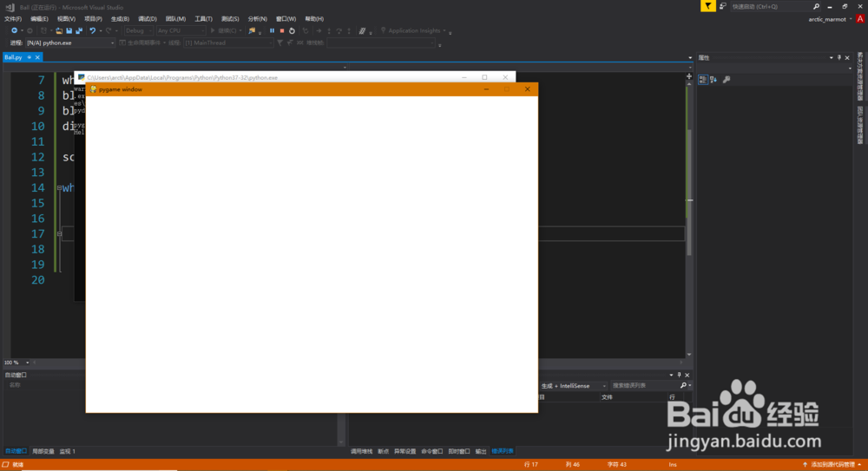Auto-hide the Properties panel with pin

(x=839, y=57)
